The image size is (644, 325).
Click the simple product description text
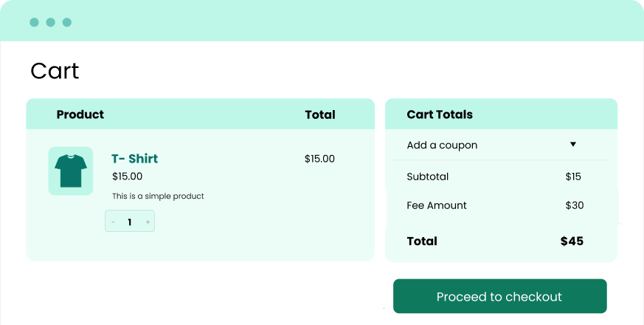[x=158, y=196]
